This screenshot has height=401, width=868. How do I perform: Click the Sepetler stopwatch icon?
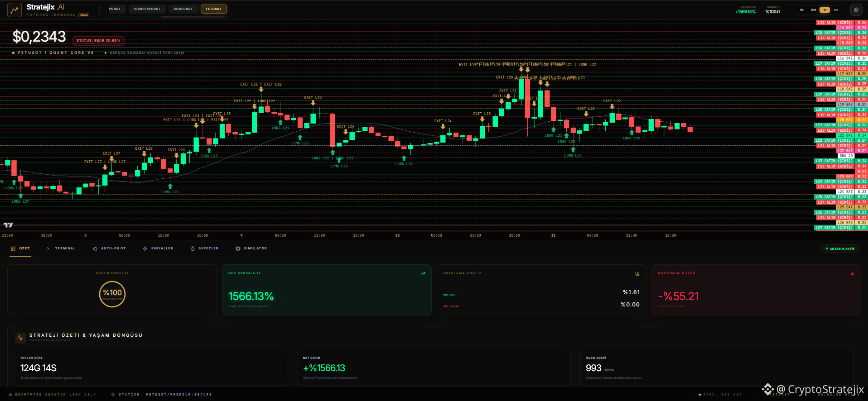(193, 248)
